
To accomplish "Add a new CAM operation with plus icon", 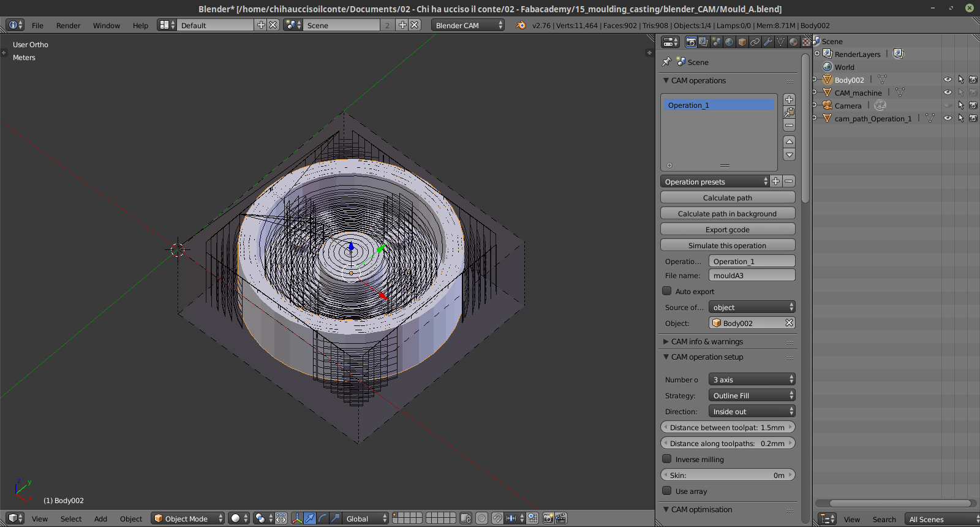I will [x=790, y=99].
